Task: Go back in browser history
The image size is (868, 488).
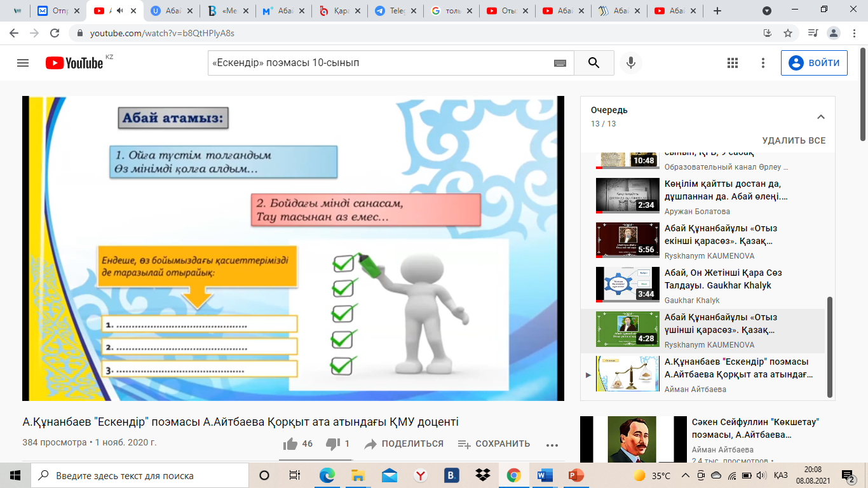Action: coord(14,33)
